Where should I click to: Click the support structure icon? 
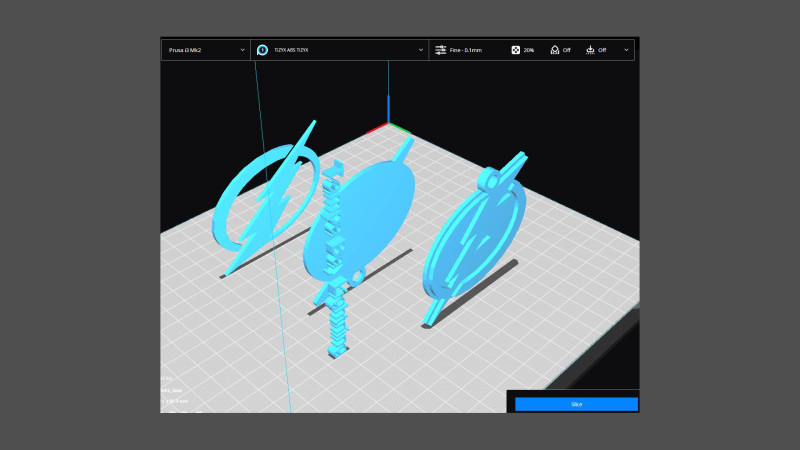tap(554, 49)
